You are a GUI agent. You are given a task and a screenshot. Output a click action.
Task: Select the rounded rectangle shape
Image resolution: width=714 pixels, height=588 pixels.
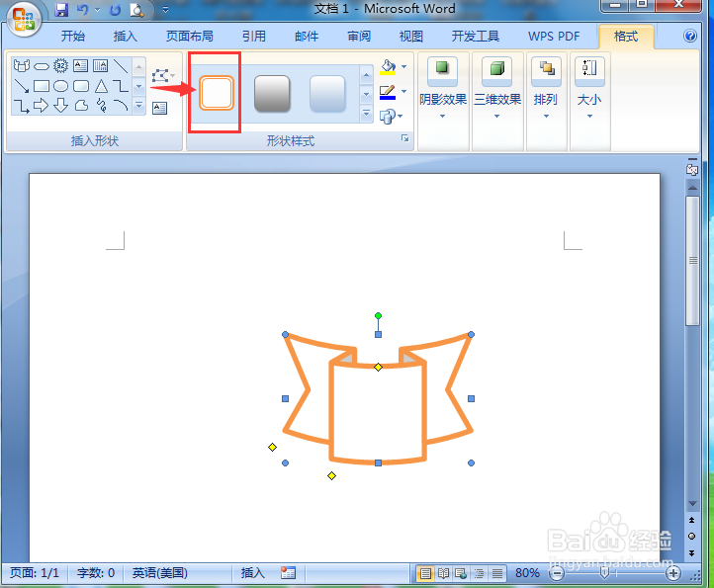point(81,86)
